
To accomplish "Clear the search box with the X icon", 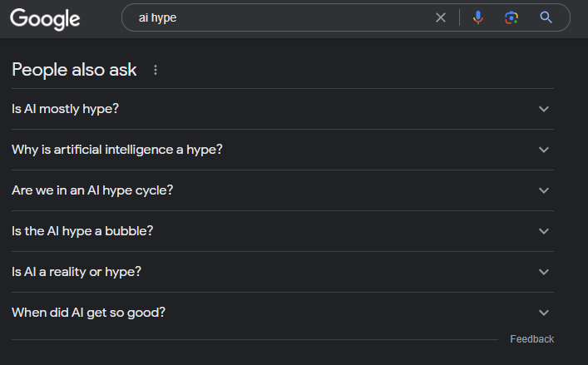I will click(441, 17).
